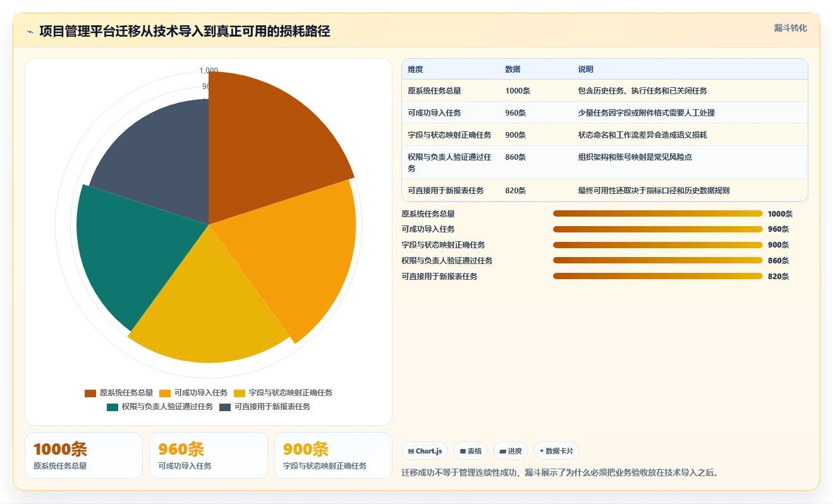
Task: Toggle the 可成功导入任务 legend entry
Action: pos(193,393)
